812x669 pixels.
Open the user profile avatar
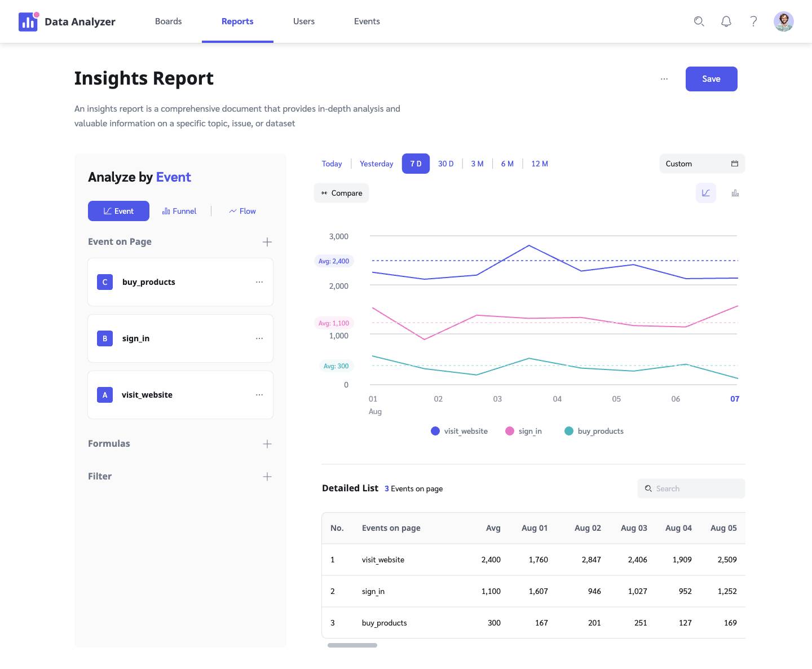tap(783, 21)
